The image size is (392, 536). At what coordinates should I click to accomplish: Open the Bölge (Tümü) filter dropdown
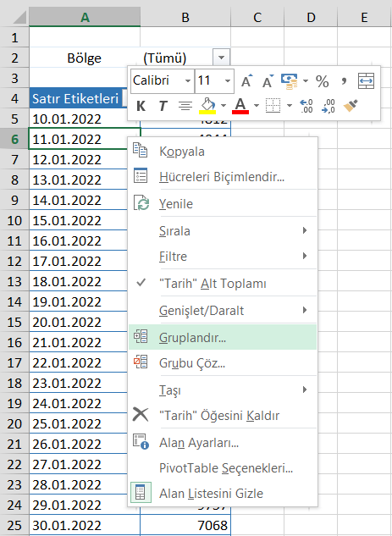click(x=221, y=58)
